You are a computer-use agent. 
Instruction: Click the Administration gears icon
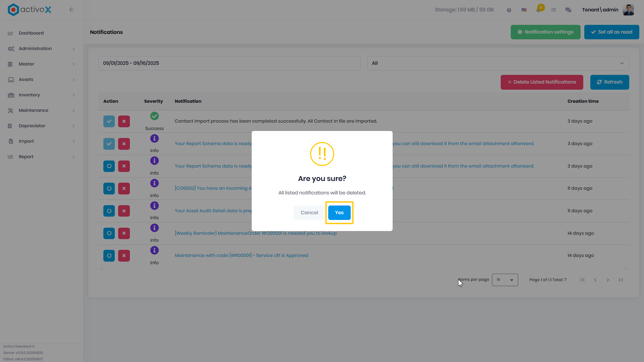(x=11, y=49)
